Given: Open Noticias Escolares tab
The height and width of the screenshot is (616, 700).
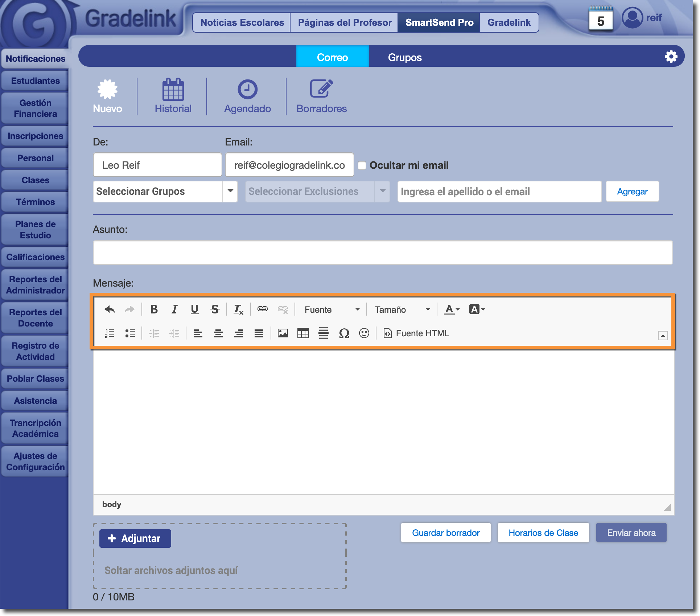Looking at the screenshot, I should (242, 22).
